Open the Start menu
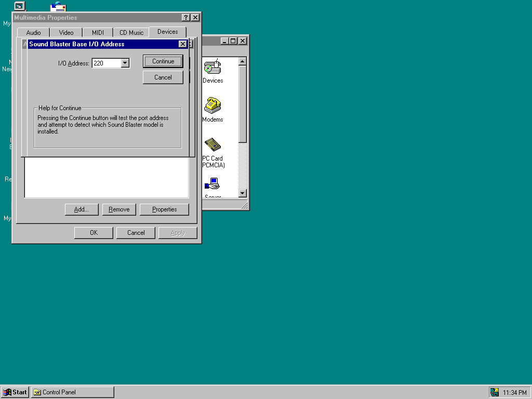The image size is (532, 399). [x=15, y=392]
